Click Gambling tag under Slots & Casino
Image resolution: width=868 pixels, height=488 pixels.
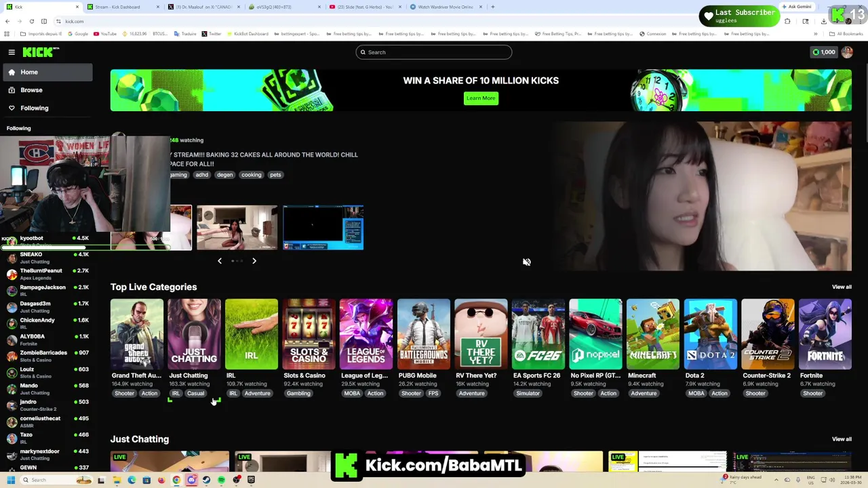pyautogui.click(x=298, y=393)
